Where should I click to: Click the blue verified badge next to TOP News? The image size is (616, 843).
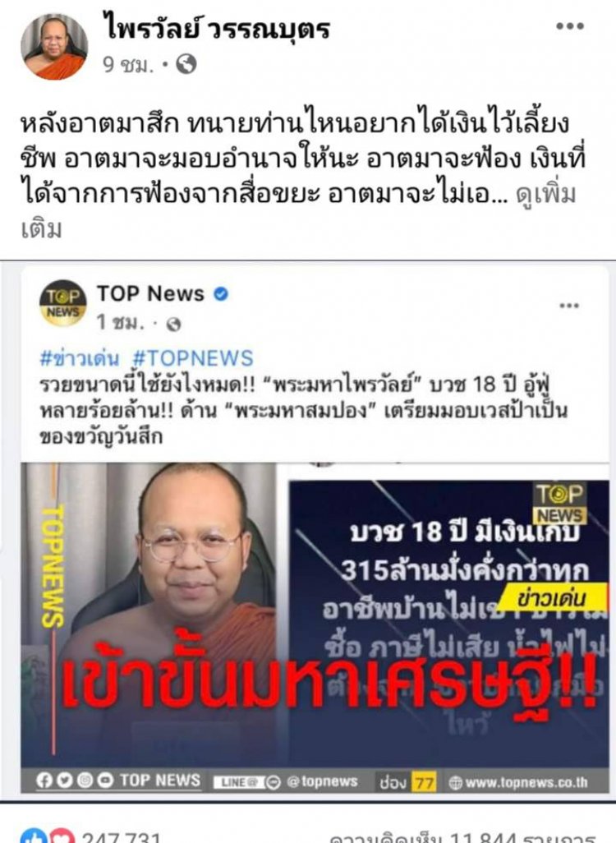click(x=221, y=293)
